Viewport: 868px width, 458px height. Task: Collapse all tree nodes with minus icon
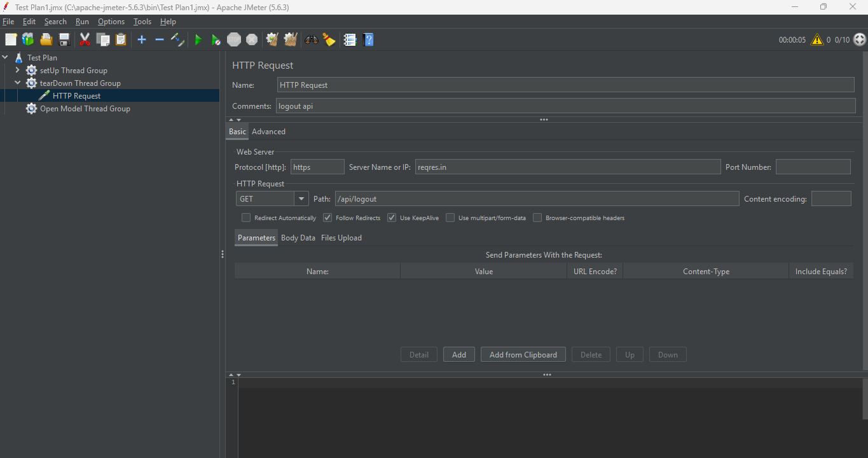click(160, 39)
